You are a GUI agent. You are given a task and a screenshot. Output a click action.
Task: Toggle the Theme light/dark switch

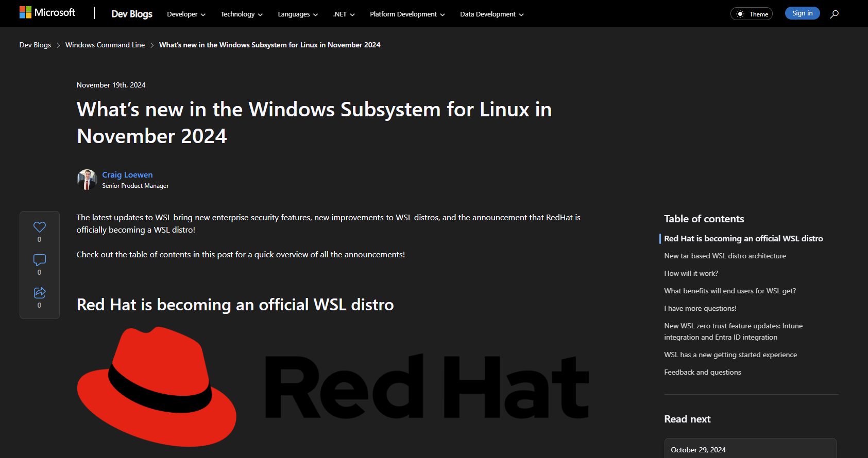[752, 14]
